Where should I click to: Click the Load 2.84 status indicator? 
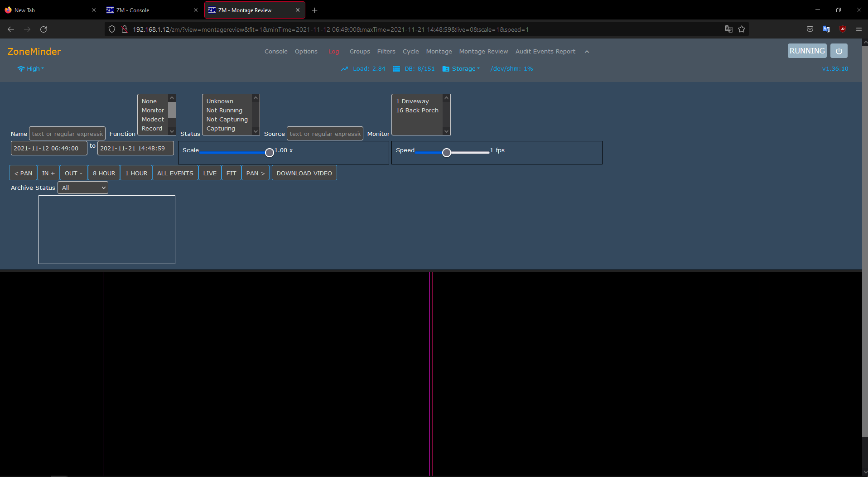tap(363, 69)
